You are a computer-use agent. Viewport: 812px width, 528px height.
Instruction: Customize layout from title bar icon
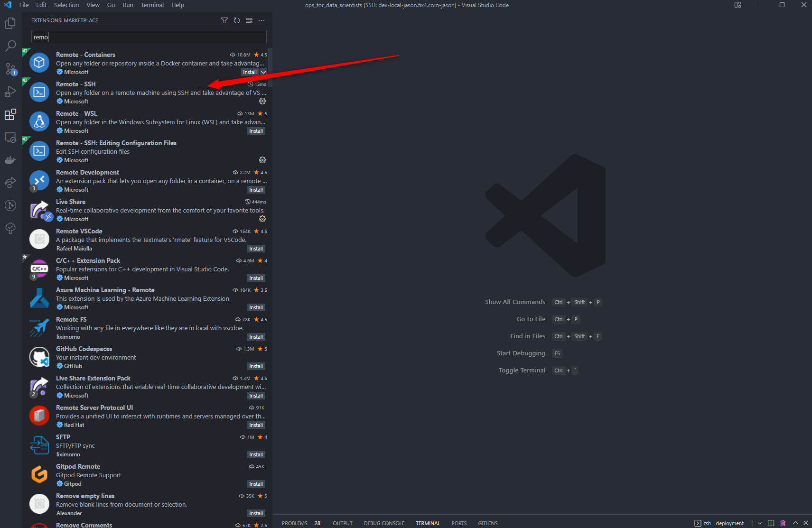point(737,5)
